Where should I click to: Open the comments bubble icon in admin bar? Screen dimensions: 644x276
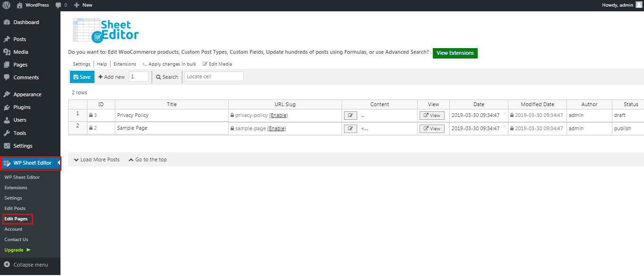pos(58,5)
